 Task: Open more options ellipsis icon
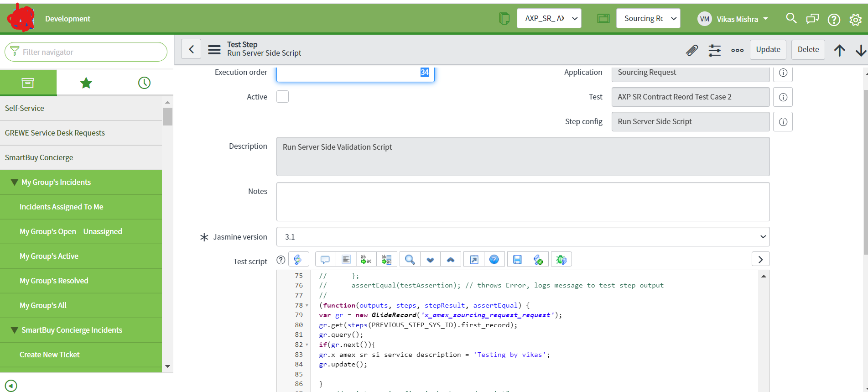pyautogui.click(x=737, y=50)
